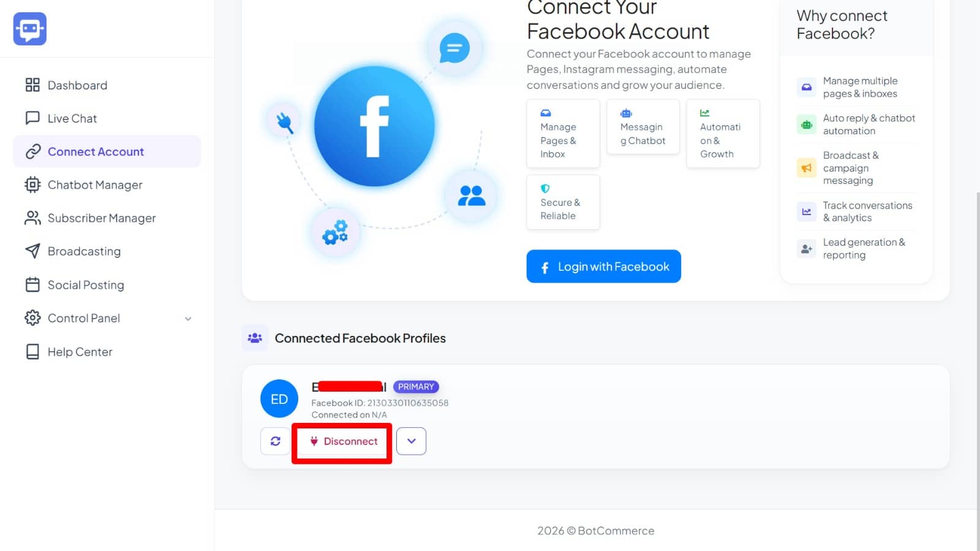Click the BotCommerce robot logo icon

coord(30,29)
